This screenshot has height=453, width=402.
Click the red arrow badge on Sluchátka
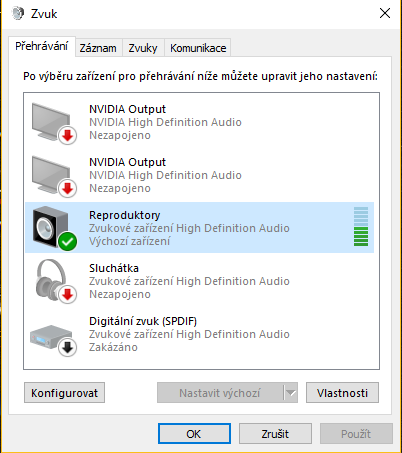[x=68, y=294]
